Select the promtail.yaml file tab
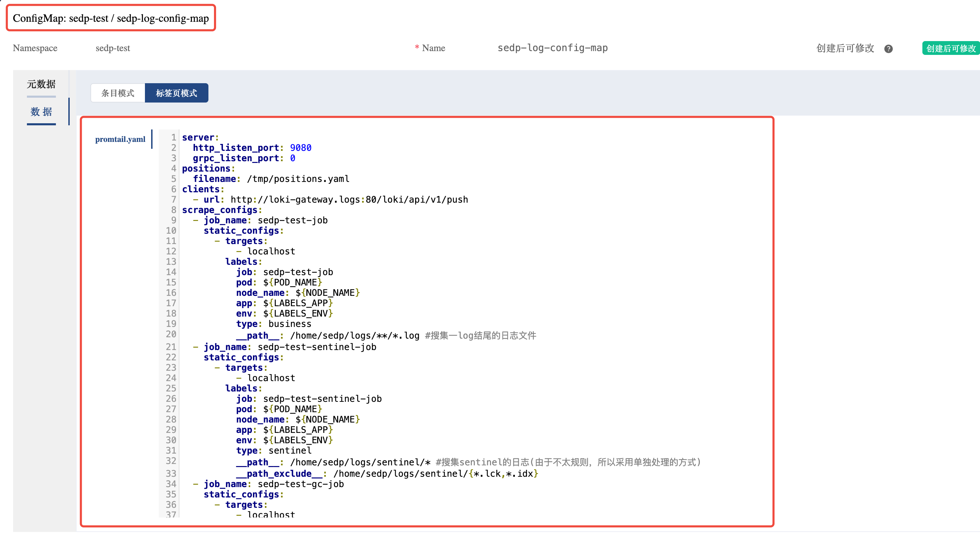This screenshot has width=980, height=533. pyautogui.click(x=120, y=139)
